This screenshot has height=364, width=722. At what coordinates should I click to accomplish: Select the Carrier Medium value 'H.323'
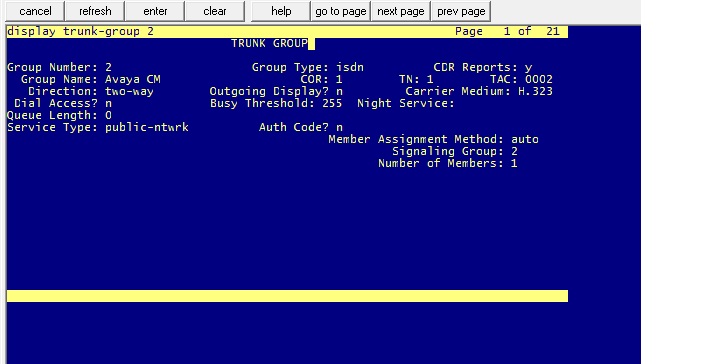click(535, 91)
